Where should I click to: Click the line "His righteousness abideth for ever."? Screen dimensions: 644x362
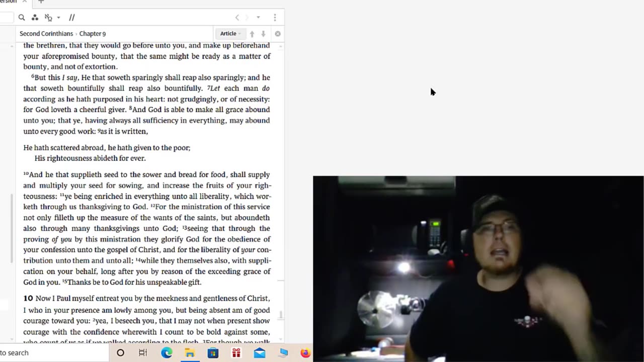coord(90,158)
